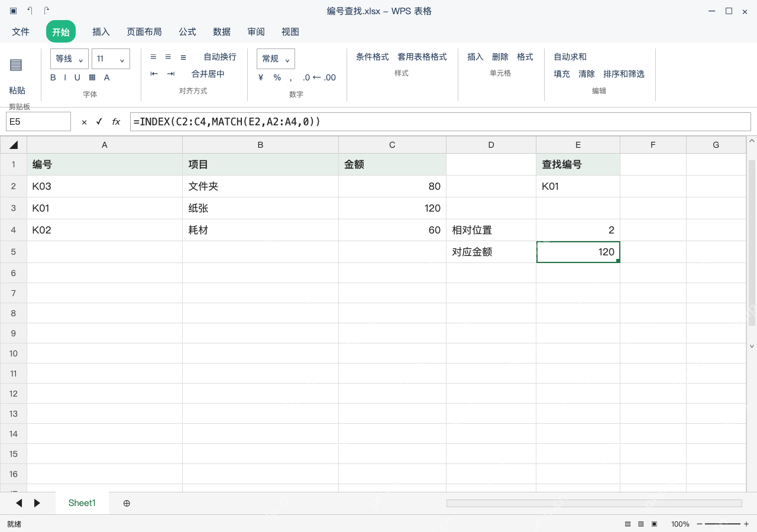757x532 pixels.
Task: Click 自动求和 AutoSum
Action: 570,57
